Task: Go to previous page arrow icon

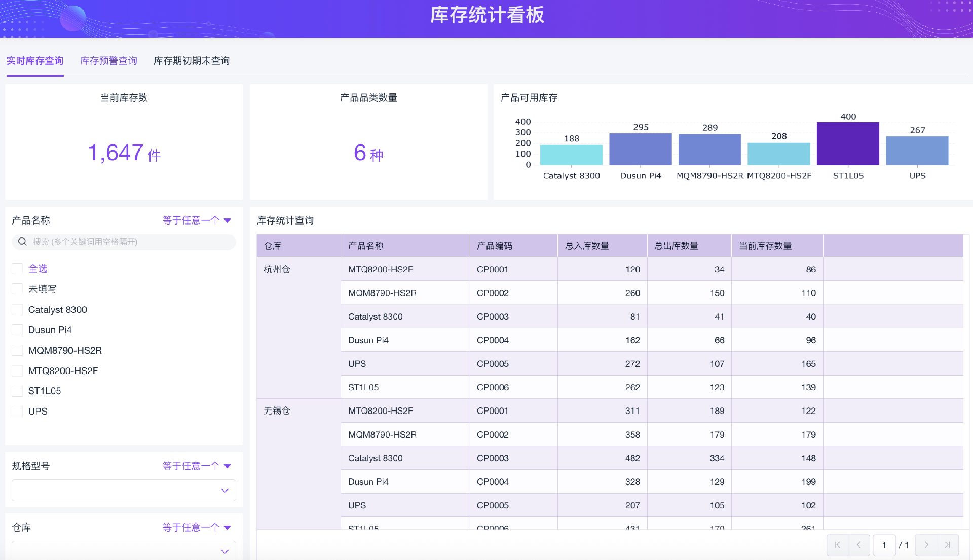Action: (x=859, y=545)
